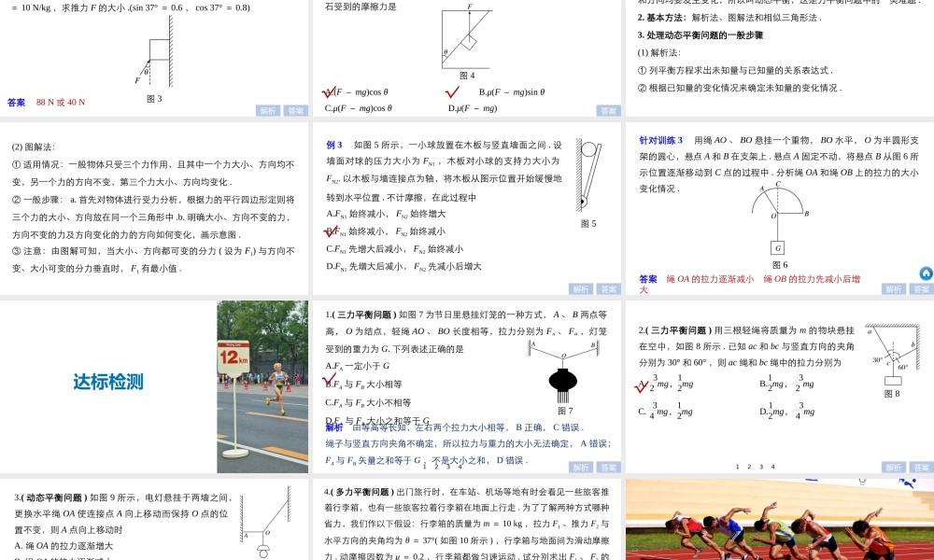Viewport: 934px width, 560px height.
Task: Select 例3 option D 先增大后减小 先减小后增大
Action: coord(403,266)
